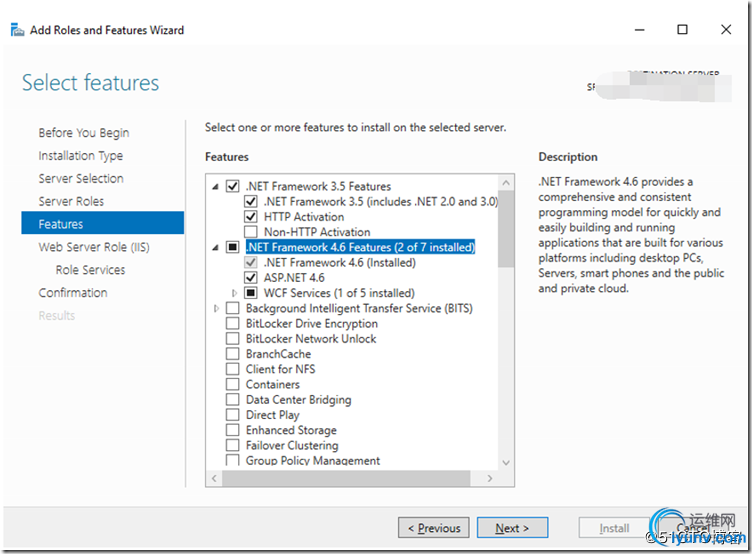
Task: Expand Background Intelligent Transfer Service node
Action: tap(216, 308)
